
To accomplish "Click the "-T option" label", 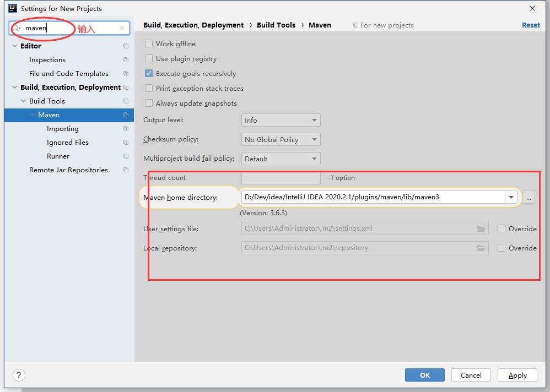I will 341,178.
